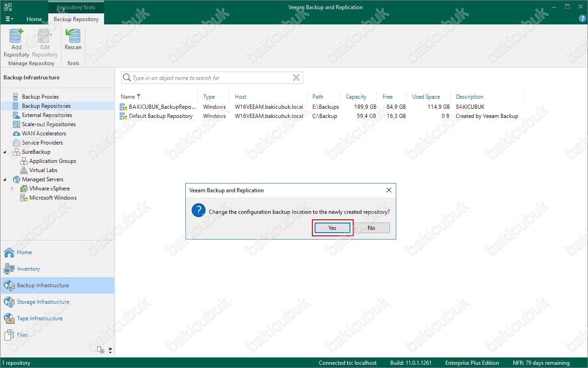Screen dimensions: 588x368
Task: Click the 16,3 GB free value
Action: 396,116
